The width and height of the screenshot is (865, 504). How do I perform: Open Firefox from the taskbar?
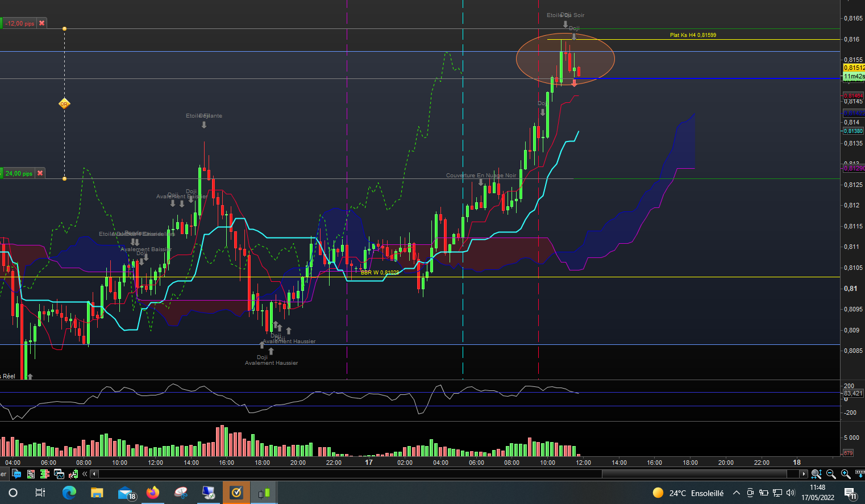(x=153, y=493)
